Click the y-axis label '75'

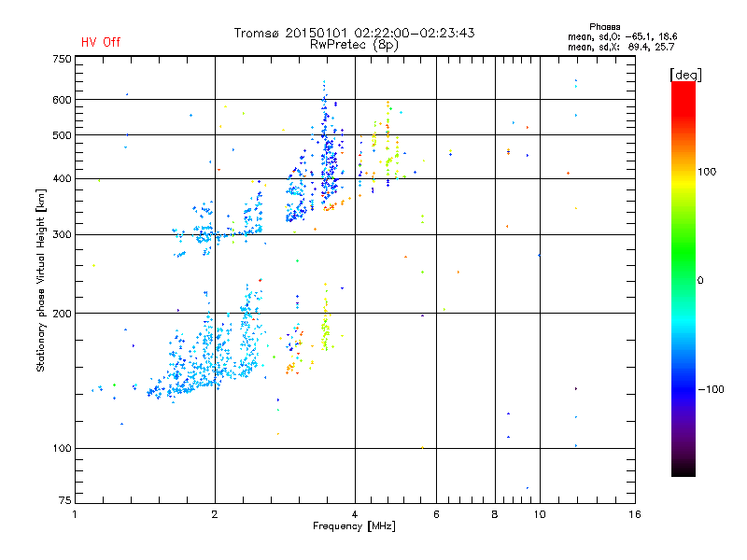tap(65, 500)
